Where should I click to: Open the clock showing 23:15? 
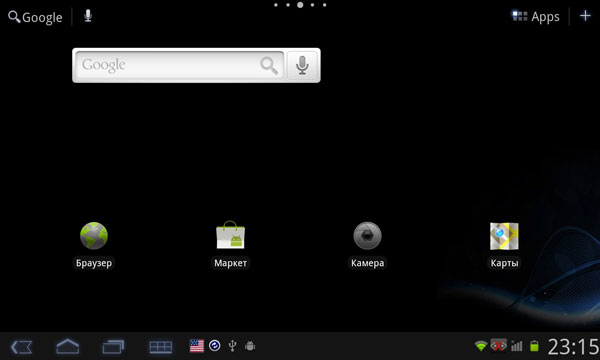pyautogui.click(x=573, y=347)
